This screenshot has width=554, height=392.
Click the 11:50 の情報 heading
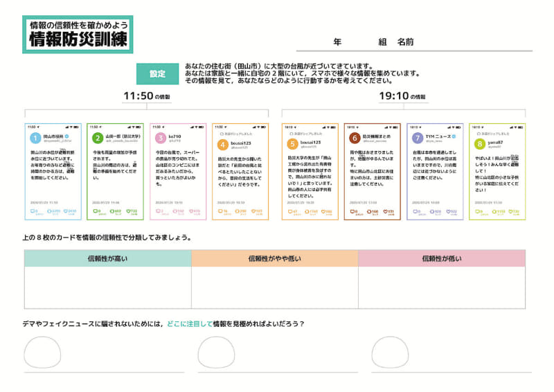point(147,96)
